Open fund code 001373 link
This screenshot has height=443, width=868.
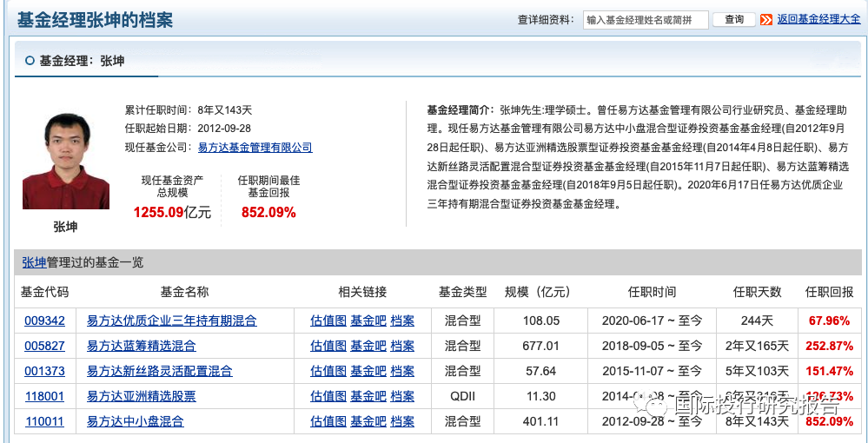44,371
